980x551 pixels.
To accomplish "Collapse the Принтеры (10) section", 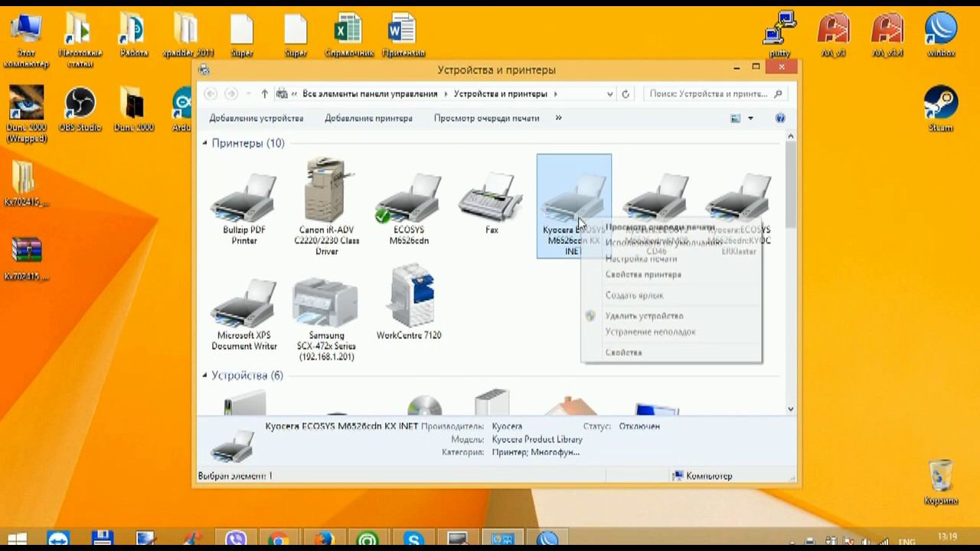I will (205, 143).
